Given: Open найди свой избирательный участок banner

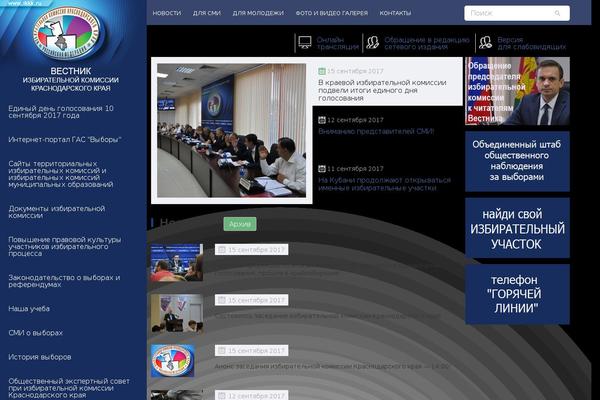Looking at the screenshot, I should click(517, 228).
